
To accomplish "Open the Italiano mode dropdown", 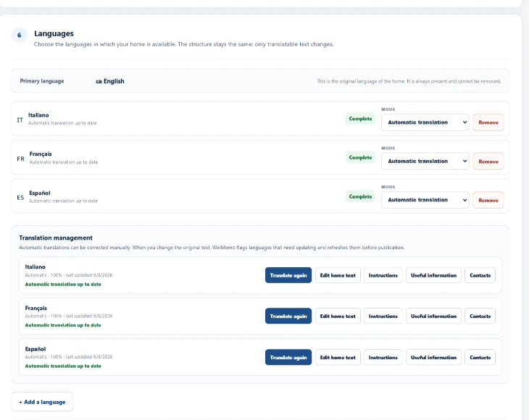I will pyautogui.click(x=425, y=122).
